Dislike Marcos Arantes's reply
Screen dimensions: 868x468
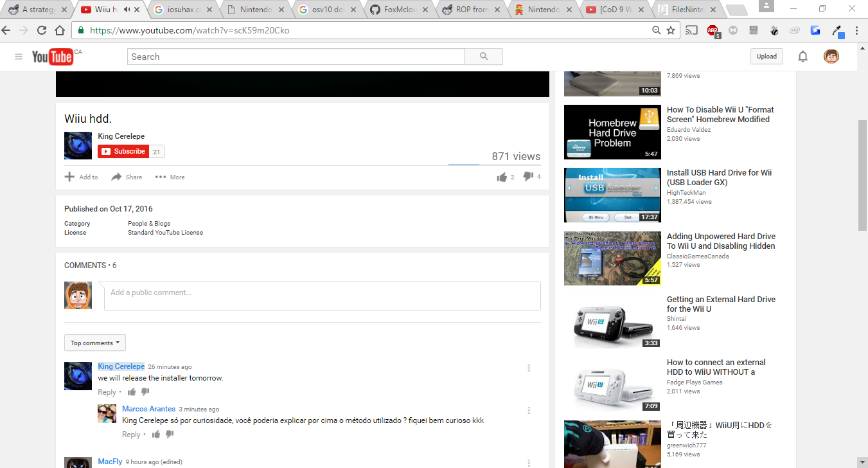tap(170, 434)
